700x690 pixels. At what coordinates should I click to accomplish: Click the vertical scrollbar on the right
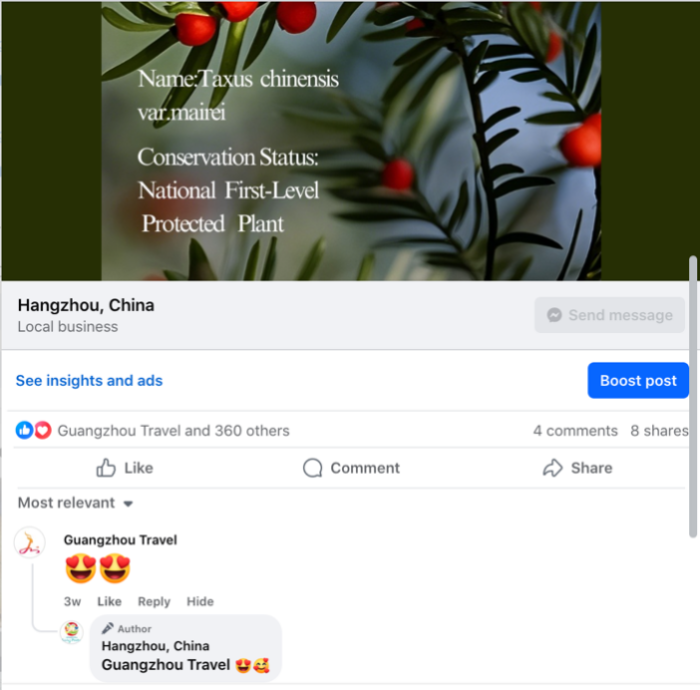coord(693,396)
